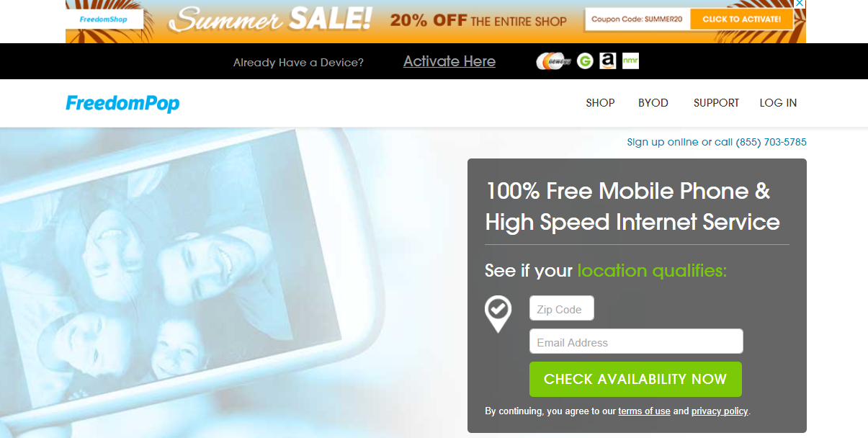This screenshot has height=438, width=868.
Task: Open the privacy policy link
Action: [x=720, y=411]
